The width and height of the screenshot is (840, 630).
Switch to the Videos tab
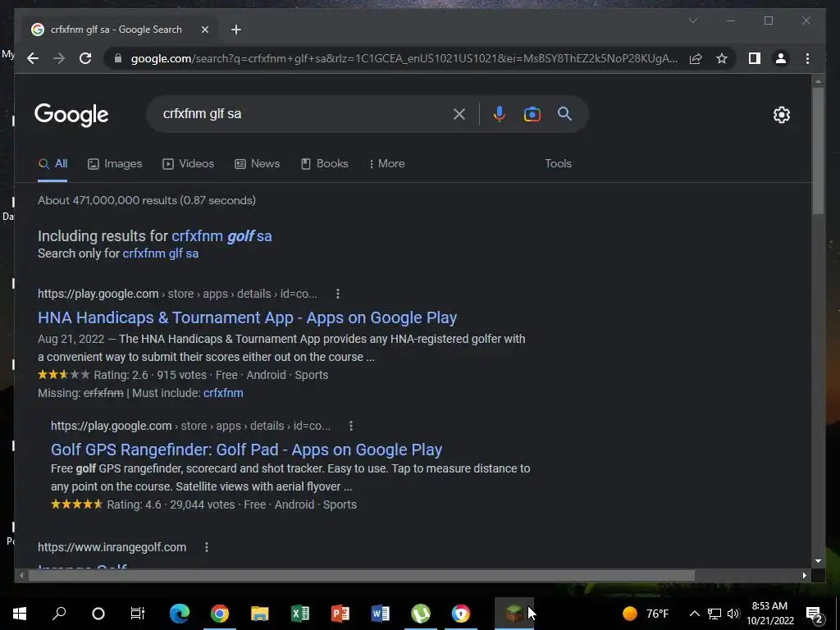coord(188,163)
